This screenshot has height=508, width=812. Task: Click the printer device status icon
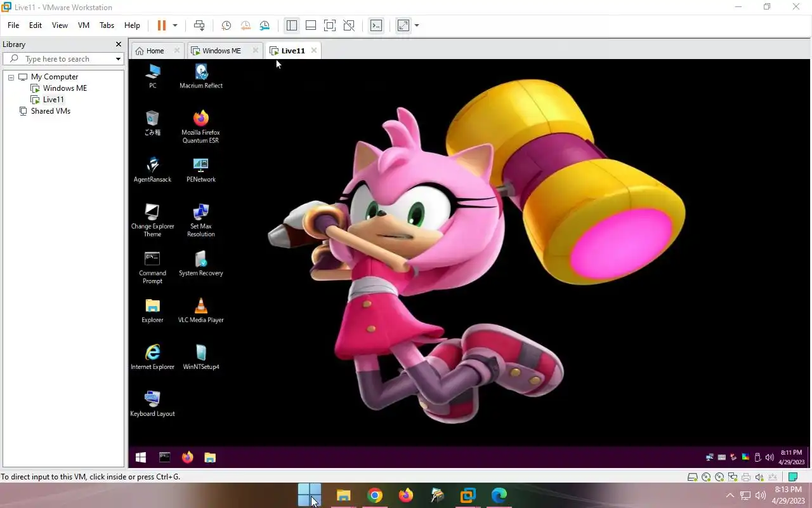click(x=746, y=477)
